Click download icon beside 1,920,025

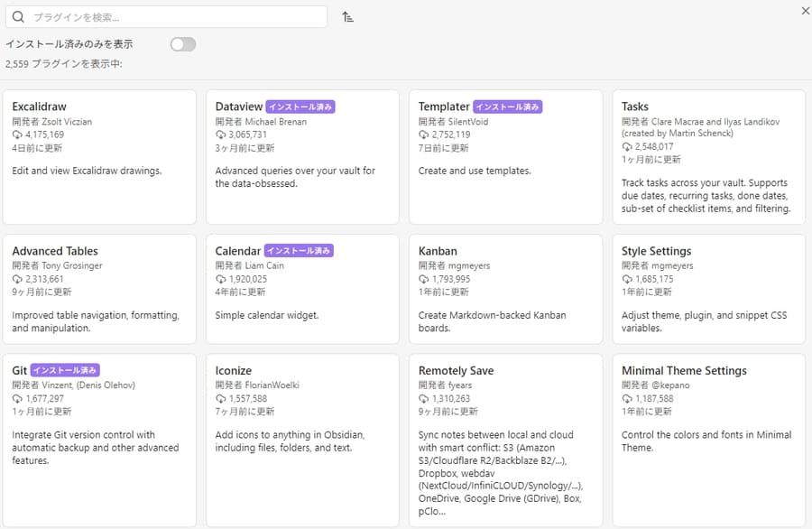[221, 279]
